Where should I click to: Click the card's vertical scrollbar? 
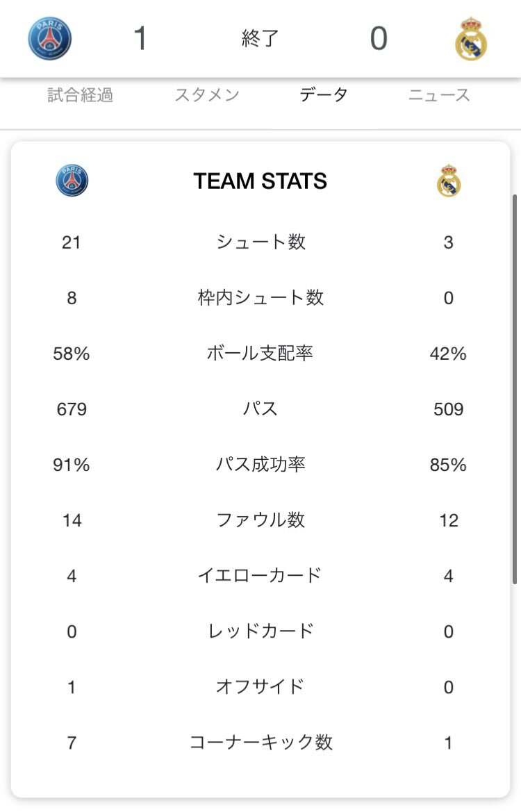pyautogui.click(x=514, y=389)
